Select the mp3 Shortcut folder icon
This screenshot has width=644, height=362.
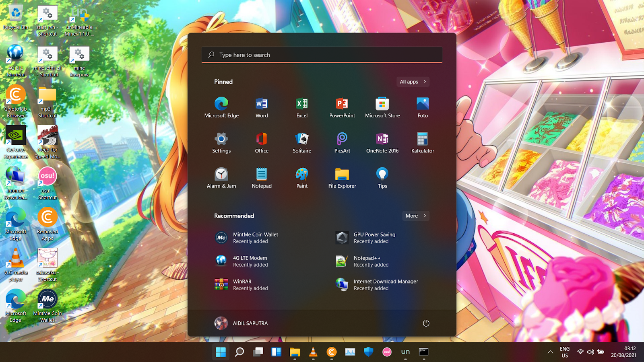47,102
